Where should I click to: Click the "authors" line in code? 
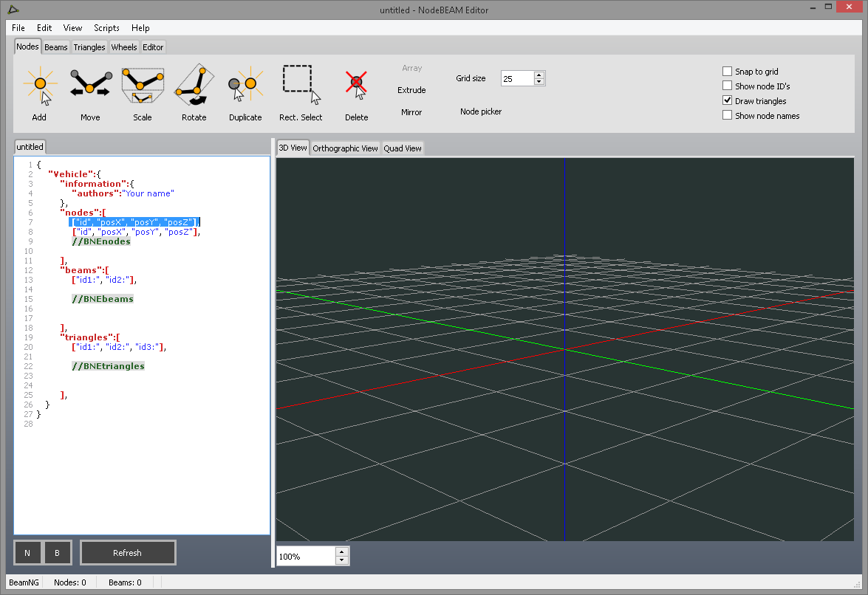tap(123, 193)
